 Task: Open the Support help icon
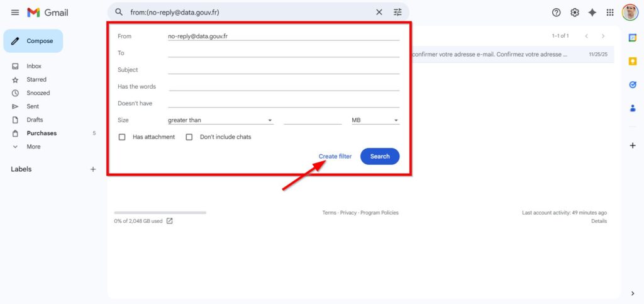pyautogui.click(x=556, y=13)
